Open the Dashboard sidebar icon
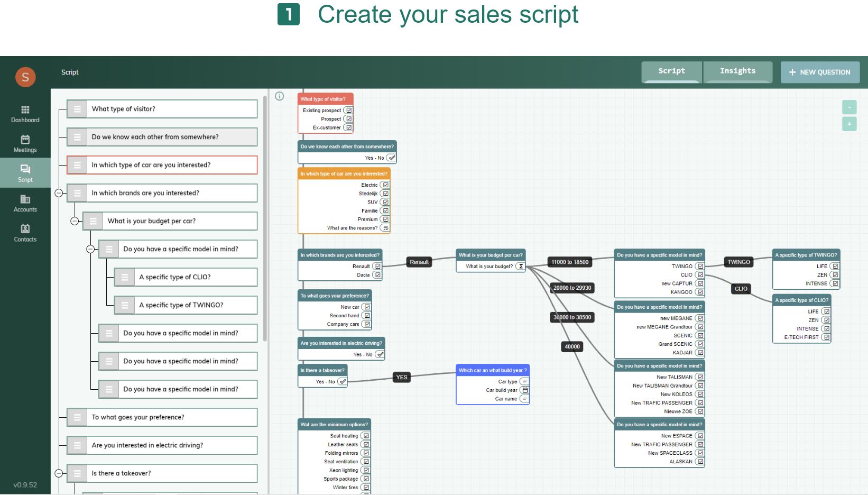Viewport: 868px width, 495px height. (25, 114)
